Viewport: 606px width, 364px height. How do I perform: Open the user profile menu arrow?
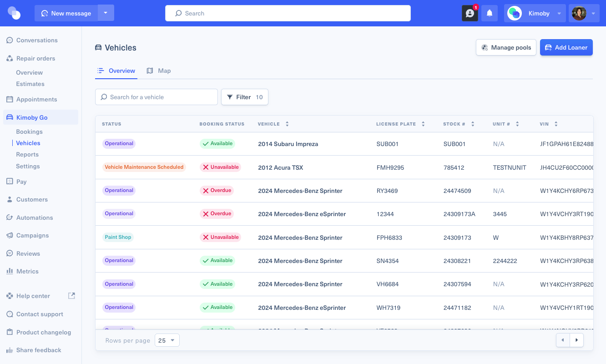point(593,14)
